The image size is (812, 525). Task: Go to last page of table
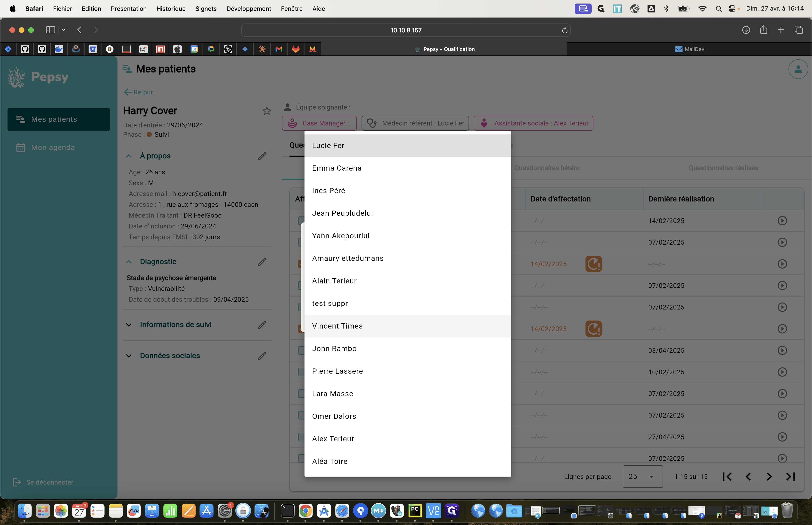(790, 477)
